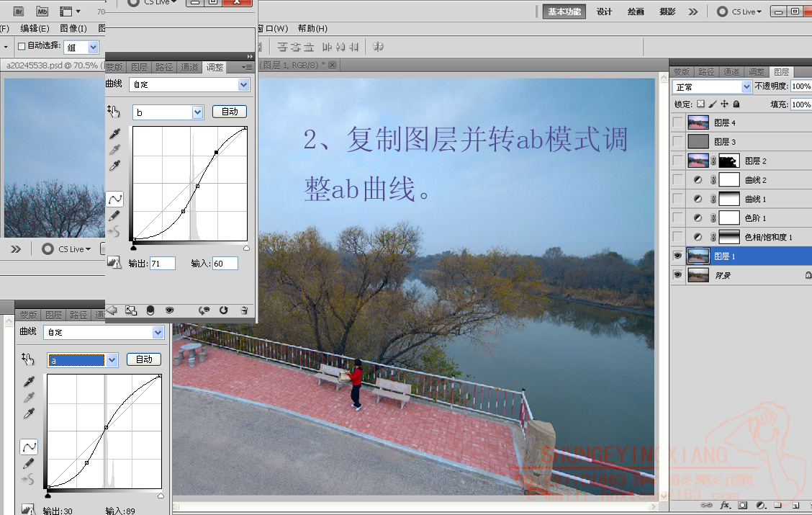Open Mini Bridge via Mb icon
The width and height of the screenshot is (812, 515).
[42, 12]
